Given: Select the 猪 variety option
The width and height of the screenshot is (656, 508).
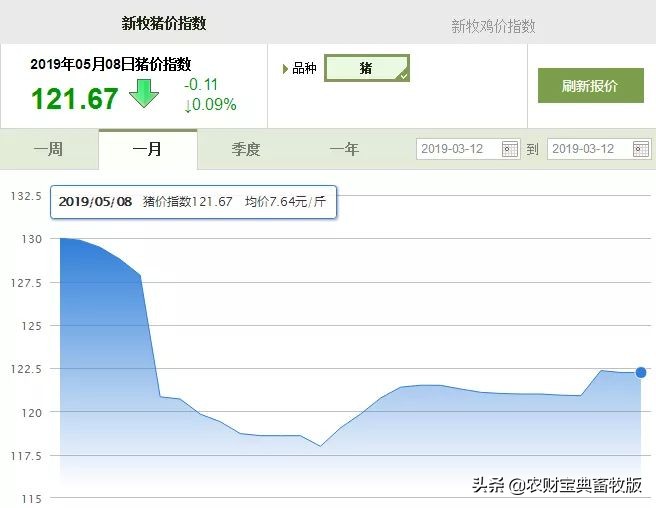Looking at the screenshot, I should 366,68.
